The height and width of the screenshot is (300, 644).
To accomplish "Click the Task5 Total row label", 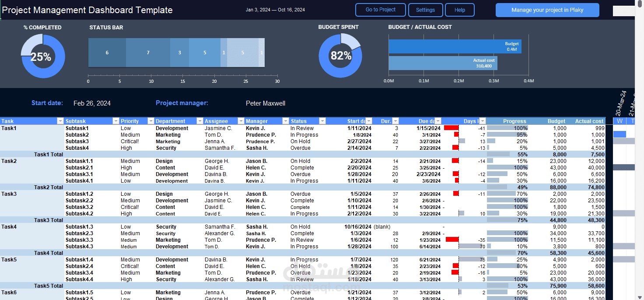I will coord(49,286).
